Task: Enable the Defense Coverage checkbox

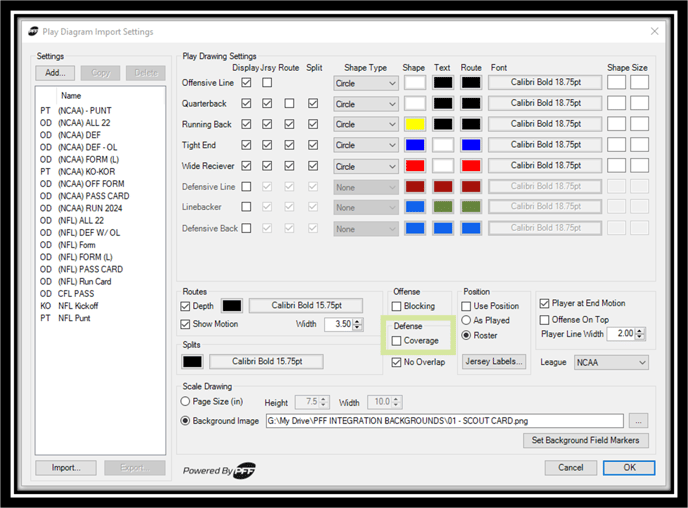Action: tap(396, 341)
